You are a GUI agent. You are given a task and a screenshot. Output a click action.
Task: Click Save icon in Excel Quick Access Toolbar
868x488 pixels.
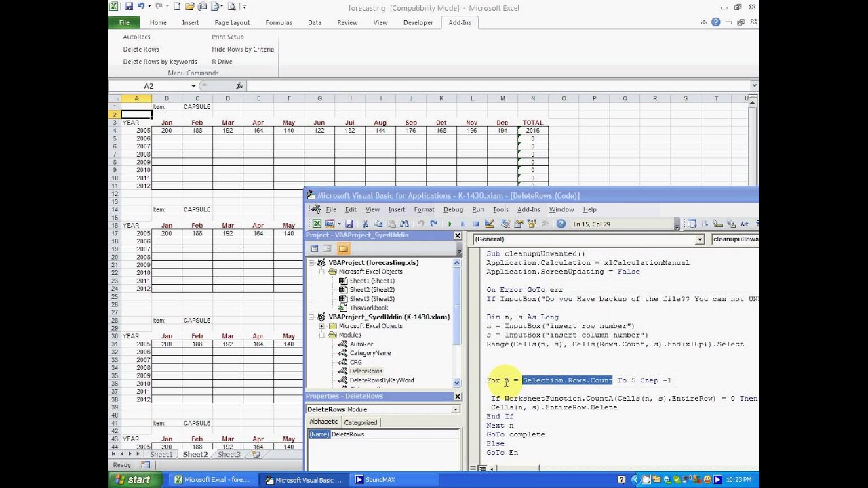click(x=128, y=7)
